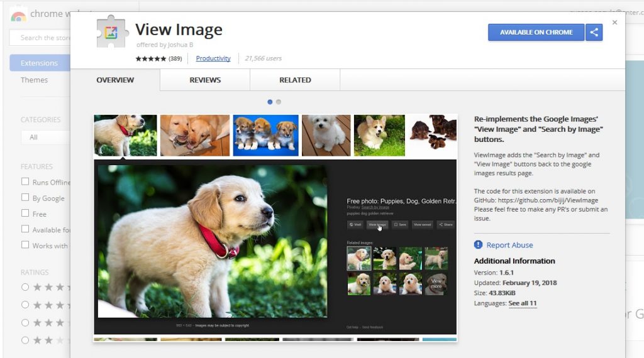This screenshot has width=644, height=358.
Task: Enable the Runs Offline checkbox
Action: point(25,182)
